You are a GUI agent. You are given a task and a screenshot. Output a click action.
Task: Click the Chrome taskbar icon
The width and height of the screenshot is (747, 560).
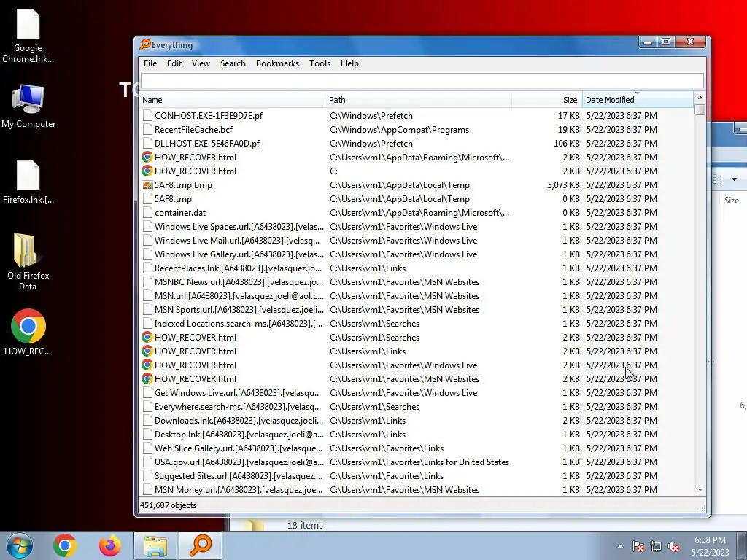65,545
